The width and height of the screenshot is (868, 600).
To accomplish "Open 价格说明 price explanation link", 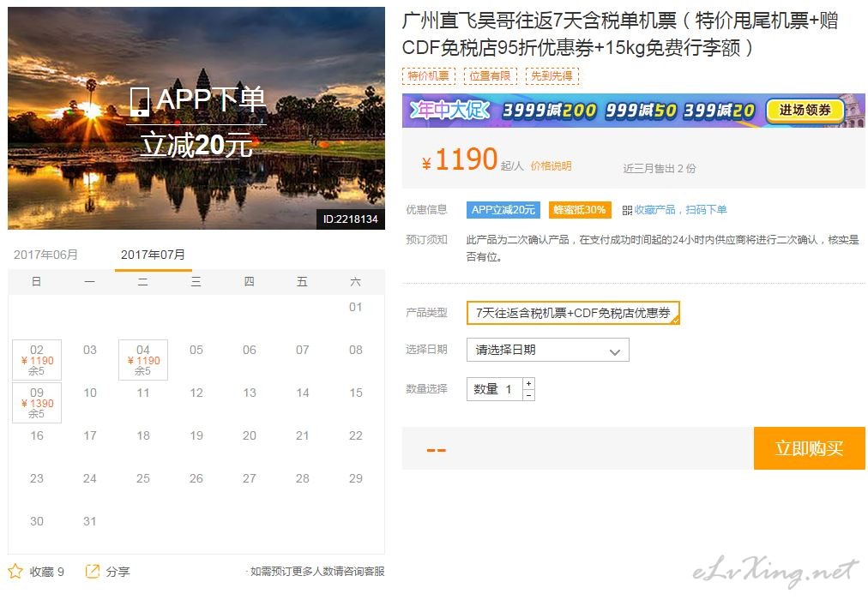I will (x=551, y=166).
